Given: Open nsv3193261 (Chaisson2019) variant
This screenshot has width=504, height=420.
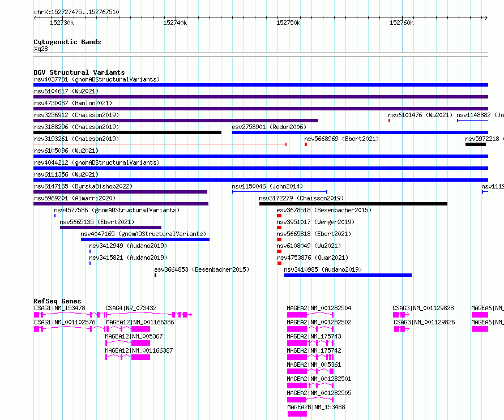Looking at the screenshot, I should click(76, 139).
